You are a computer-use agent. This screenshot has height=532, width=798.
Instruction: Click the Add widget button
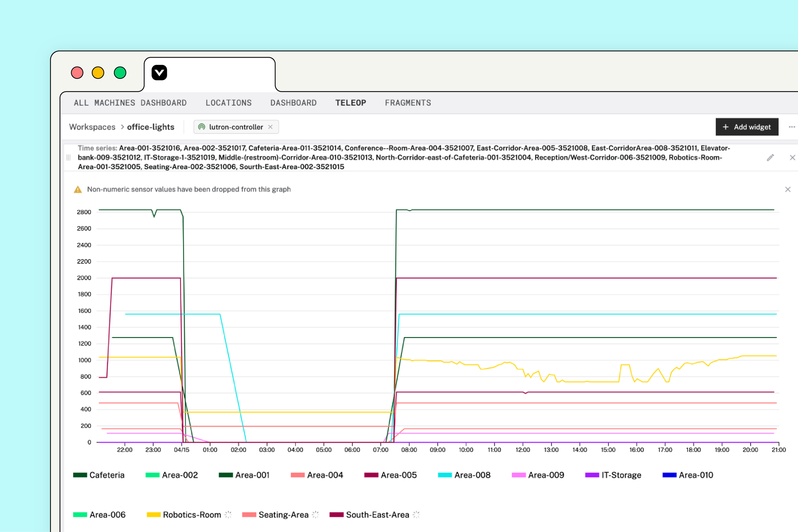coord(747,127)
